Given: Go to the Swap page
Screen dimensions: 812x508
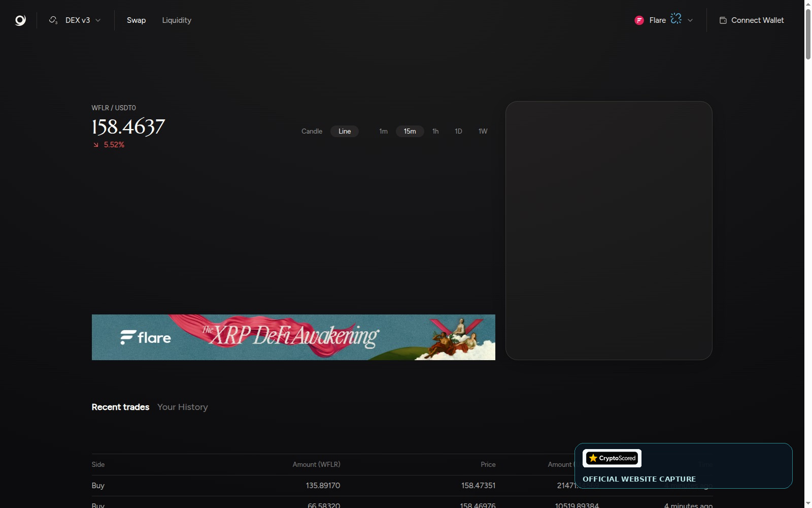Looking at the screenshot, I should (x=136, y=20).
